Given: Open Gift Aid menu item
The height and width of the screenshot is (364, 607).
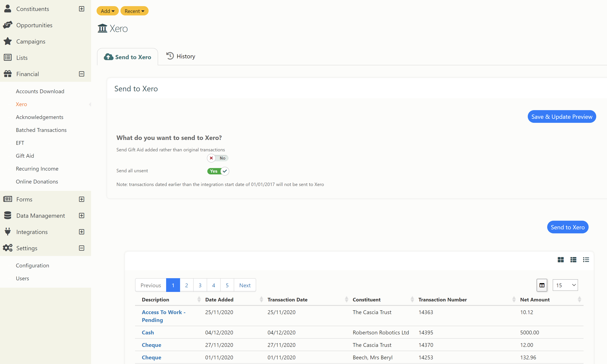Looking at the screenshot, I should [25, 156].
